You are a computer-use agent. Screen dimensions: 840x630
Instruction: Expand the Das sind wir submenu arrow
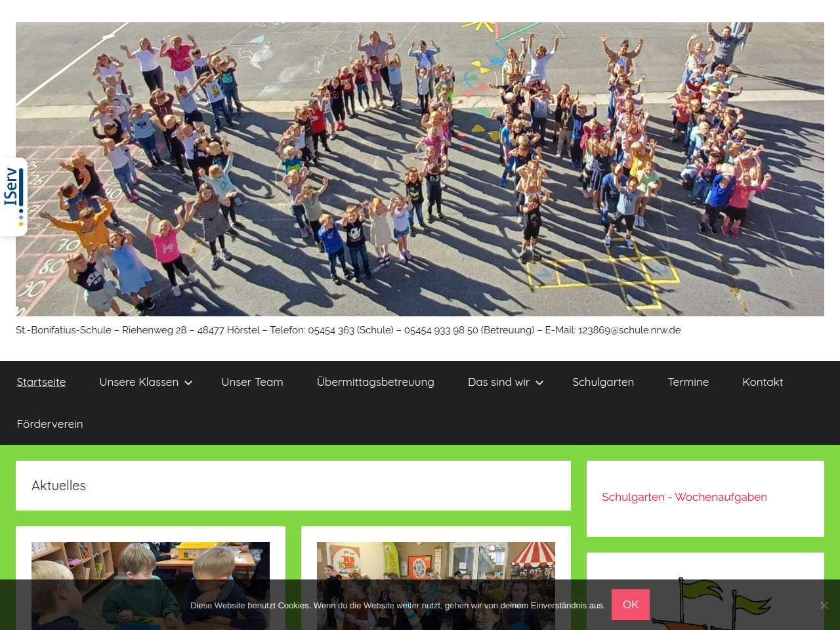(x=539, y=383)
